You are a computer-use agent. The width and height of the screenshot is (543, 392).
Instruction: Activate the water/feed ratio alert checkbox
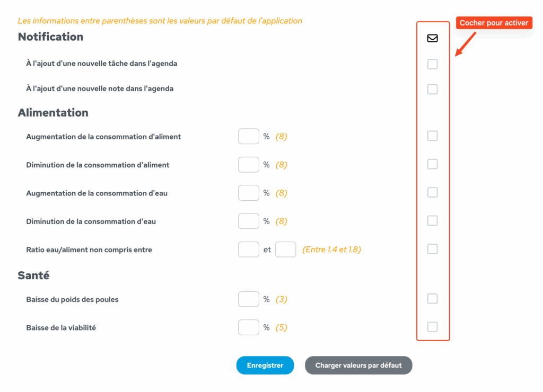click(x=432, y=249)
